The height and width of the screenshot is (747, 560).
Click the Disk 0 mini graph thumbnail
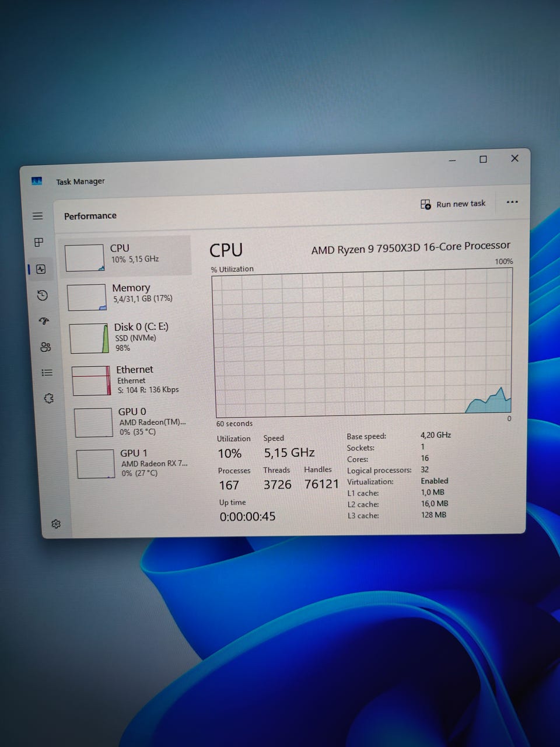(89, 338)
